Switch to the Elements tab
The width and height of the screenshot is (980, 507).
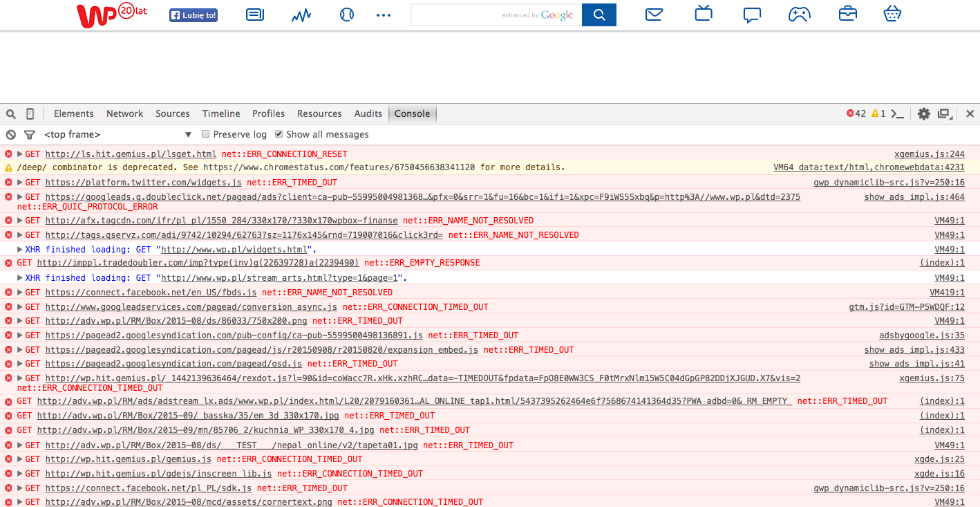pos(73,114)
